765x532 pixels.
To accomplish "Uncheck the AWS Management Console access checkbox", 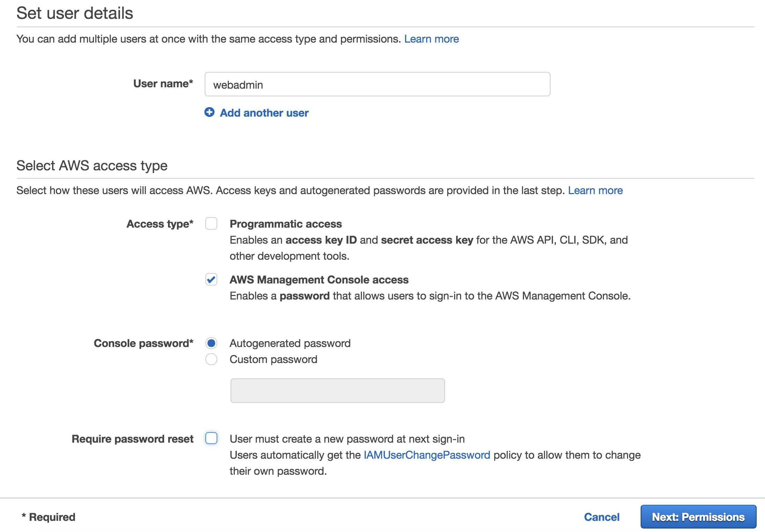I will click(x=211, y=280).
